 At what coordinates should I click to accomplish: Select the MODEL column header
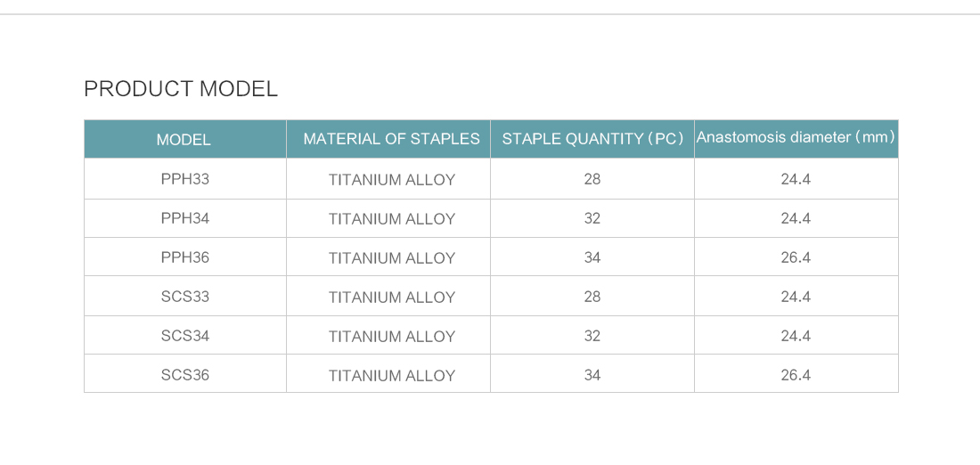point(184,139)
